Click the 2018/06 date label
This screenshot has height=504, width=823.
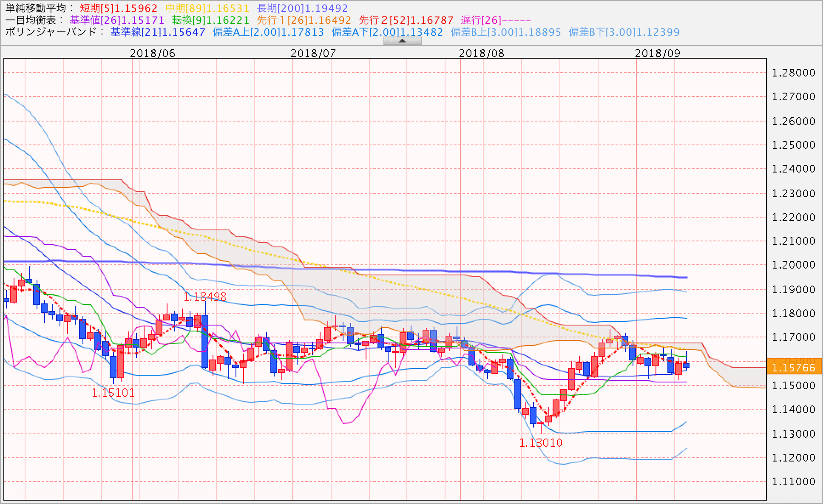(x=152, y=53)
